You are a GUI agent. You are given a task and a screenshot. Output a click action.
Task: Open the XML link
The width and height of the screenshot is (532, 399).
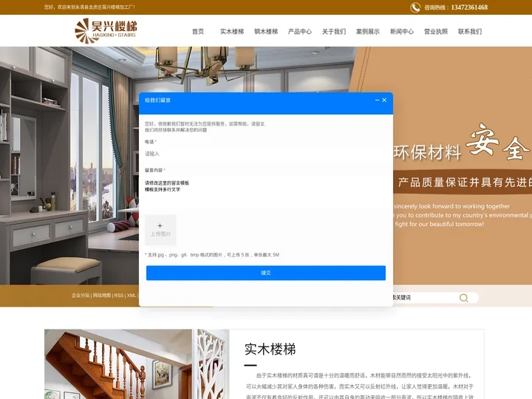tap(132, 296)
